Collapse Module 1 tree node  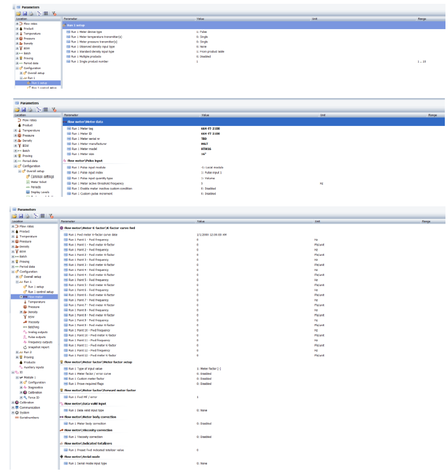coord(17,377)
